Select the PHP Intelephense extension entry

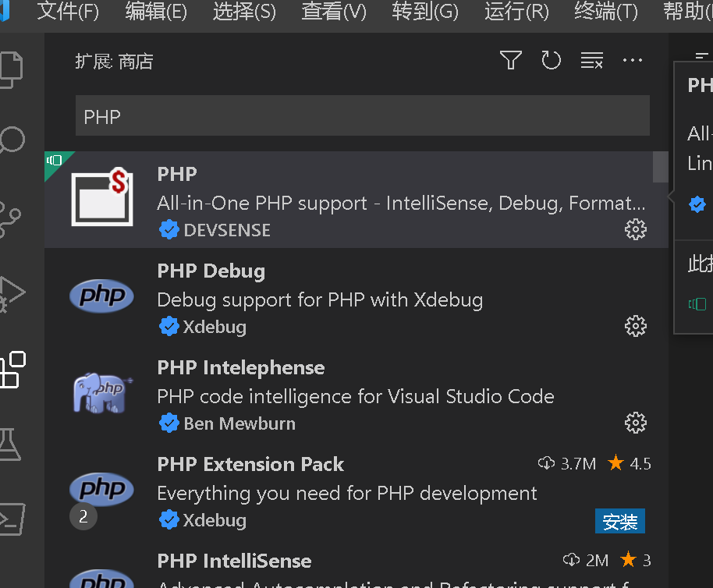pos(351,395)
